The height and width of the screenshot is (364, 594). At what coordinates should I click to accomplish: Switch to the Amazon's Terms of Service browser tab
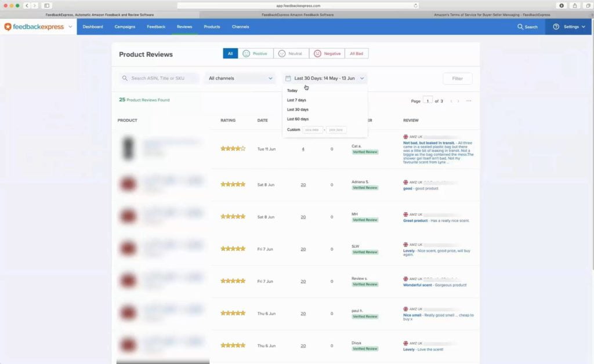[x=492, y=14]
